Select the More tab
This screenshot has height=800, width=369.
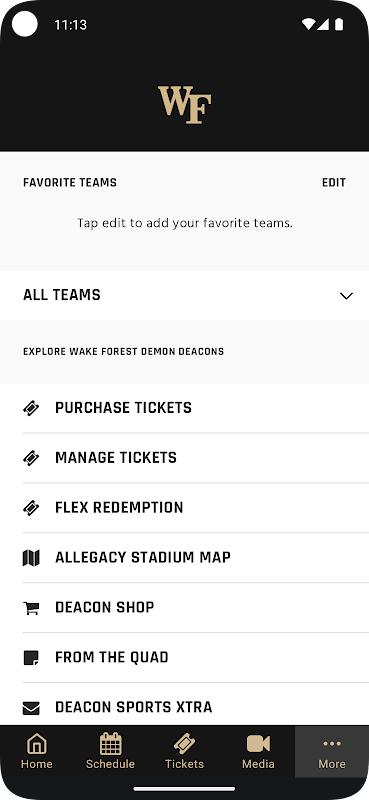point(332,751)
